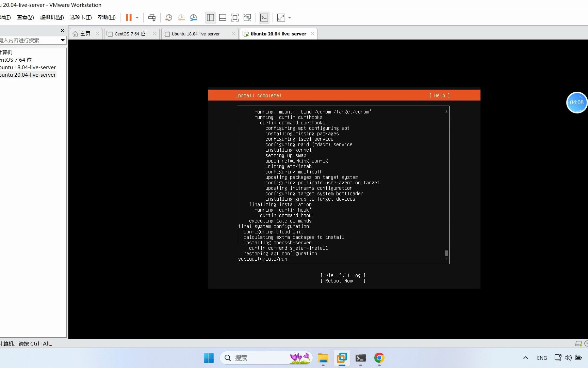Image resolution: width=588 pixels, height=368 pixels.
Task: Click the battery tray icon
Action: click(x=578, y=357)
